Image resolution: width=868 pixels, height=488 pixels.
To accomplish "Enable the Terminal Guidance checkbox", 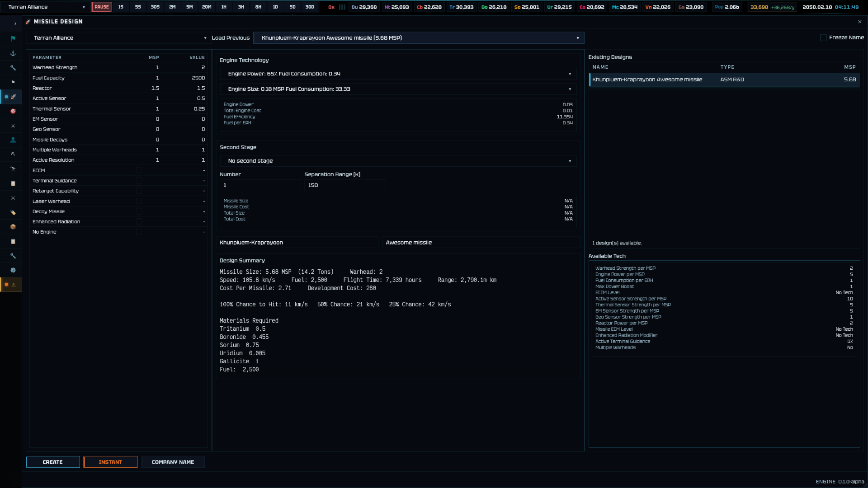I will [x=139, y=181].
